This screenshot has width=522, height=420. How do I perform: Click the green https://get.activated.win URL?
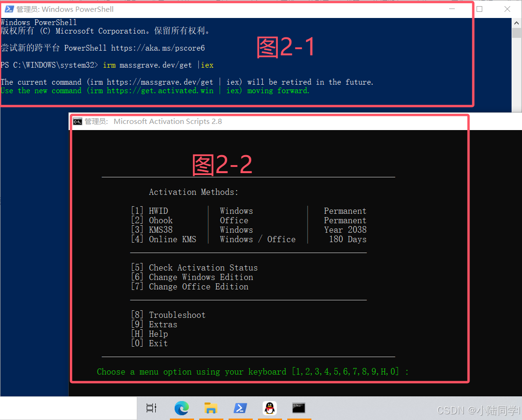[x=160, y=90]
